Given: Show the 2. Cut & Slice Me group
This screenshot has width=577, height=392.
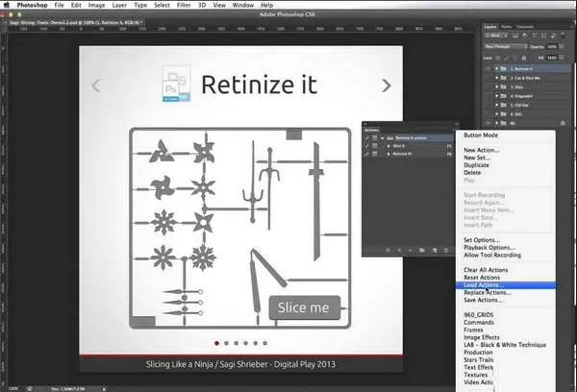Looking at the screenshot, I should (x=489, y=78).
